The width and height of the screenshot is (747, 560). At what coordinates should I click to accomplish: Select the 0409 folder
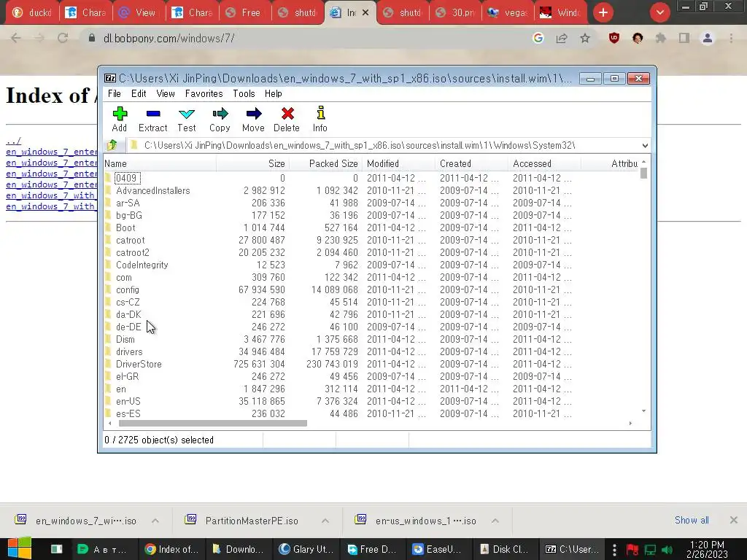[x=126, y=178]
